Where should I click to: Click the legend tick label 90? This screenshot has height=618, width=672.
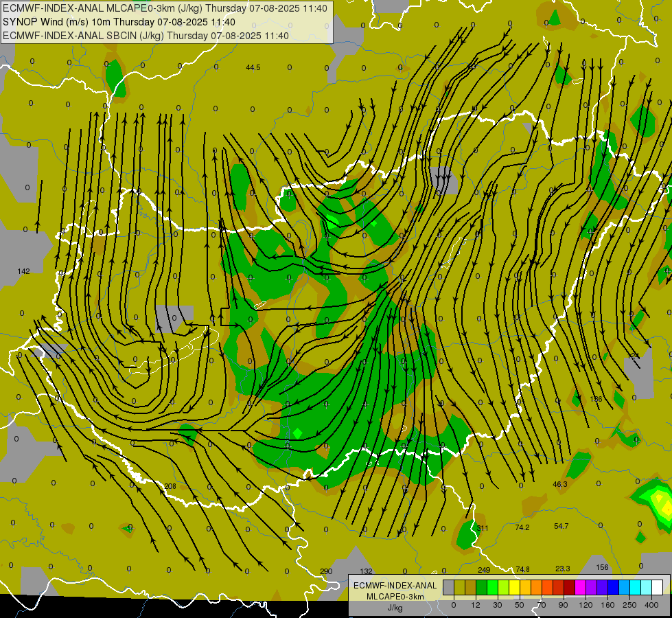pos(563,605)
